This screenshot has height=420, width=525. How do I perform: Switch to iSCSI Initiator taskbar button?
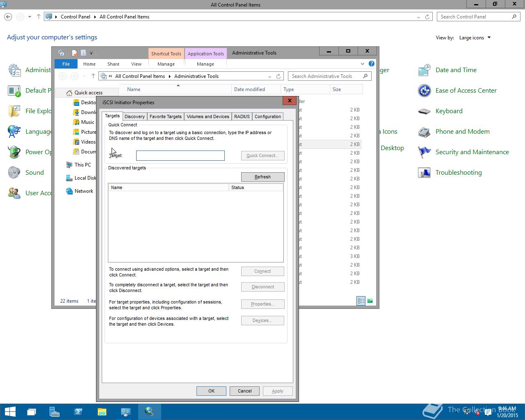[149, 412]
